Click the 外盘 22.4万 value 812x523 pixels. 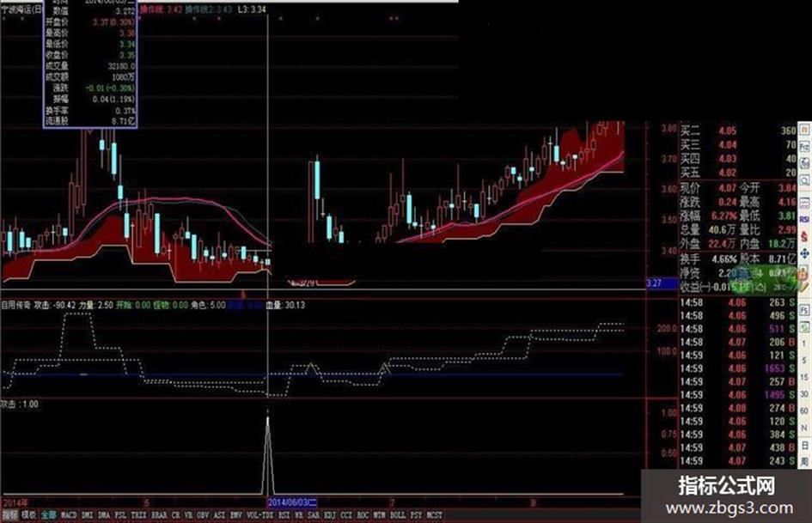[722, 244]
